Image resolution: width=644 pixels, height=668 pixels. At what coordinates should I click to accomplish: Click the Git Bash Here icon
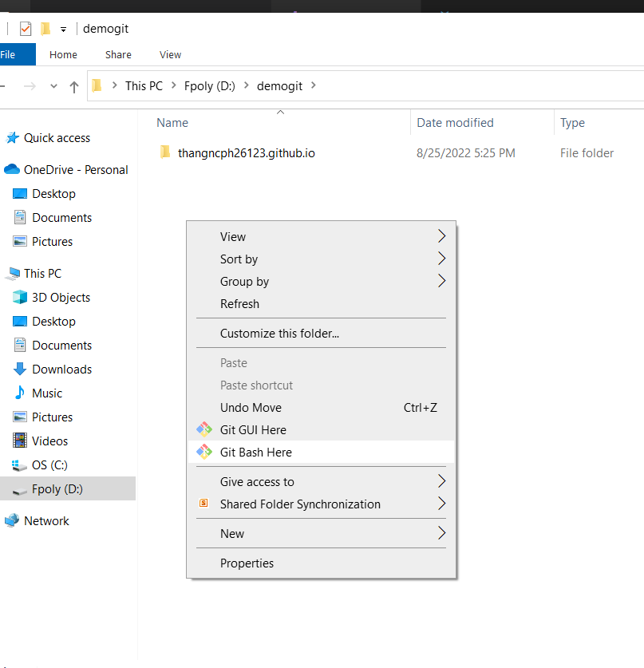point(204,452)
